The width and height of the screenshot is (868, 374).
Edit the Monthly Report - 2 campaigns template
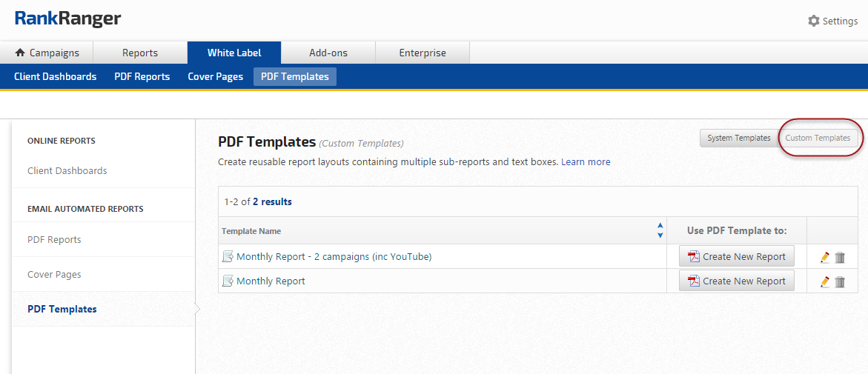[825, 257]
